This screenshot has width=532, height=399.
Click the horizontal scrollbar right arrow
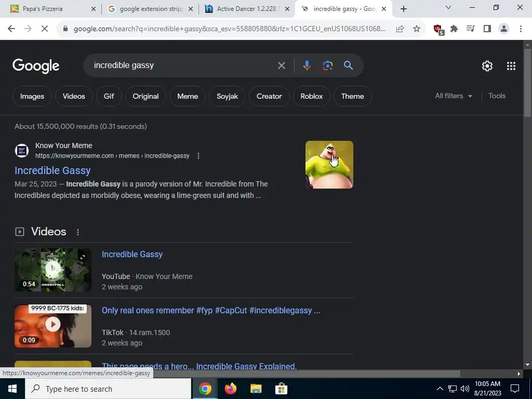coord(519,374)
